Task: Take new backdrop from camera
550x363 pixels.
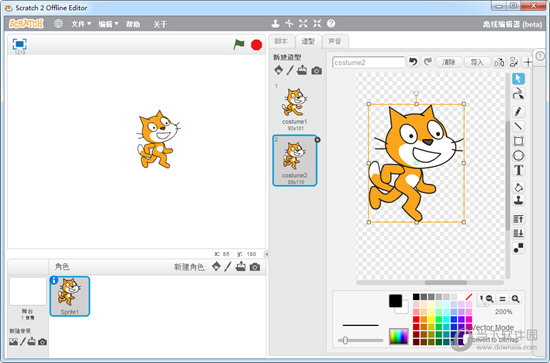Action: coord(42,342)
